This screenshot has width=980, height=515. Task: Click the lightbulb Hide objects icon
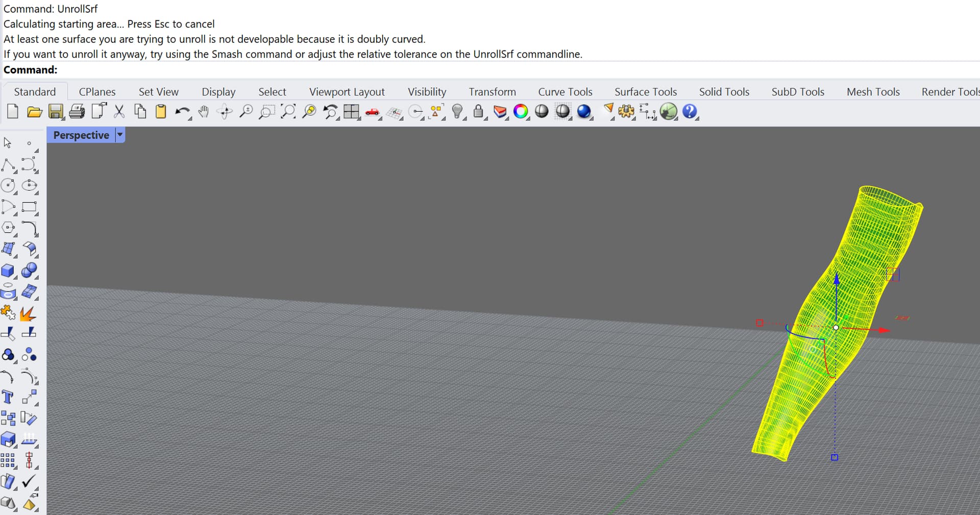[x=458, y=111]
